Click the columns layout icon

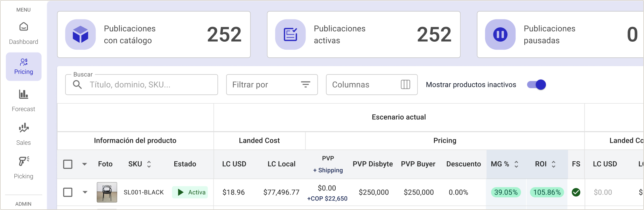405,84
